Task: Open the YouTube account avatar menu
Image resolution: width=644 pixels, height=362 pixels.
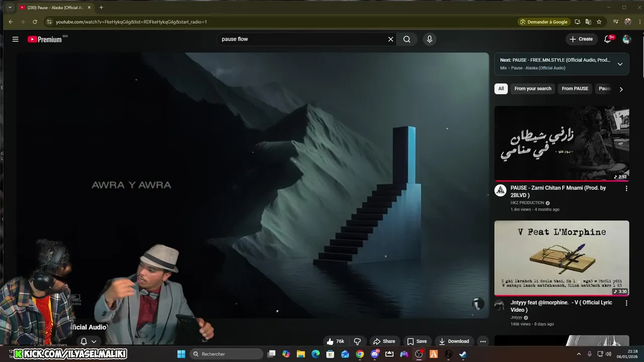Action: pyautogui.click(x=626, y=39)
